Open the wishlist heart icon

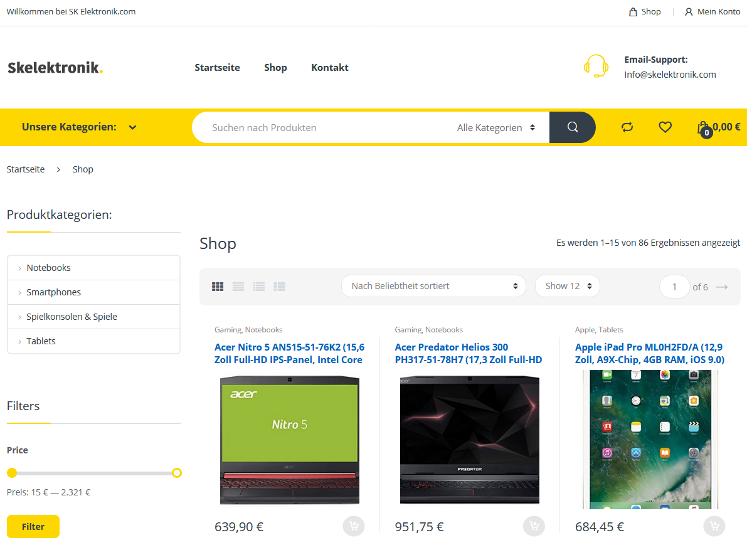(665, 127)
